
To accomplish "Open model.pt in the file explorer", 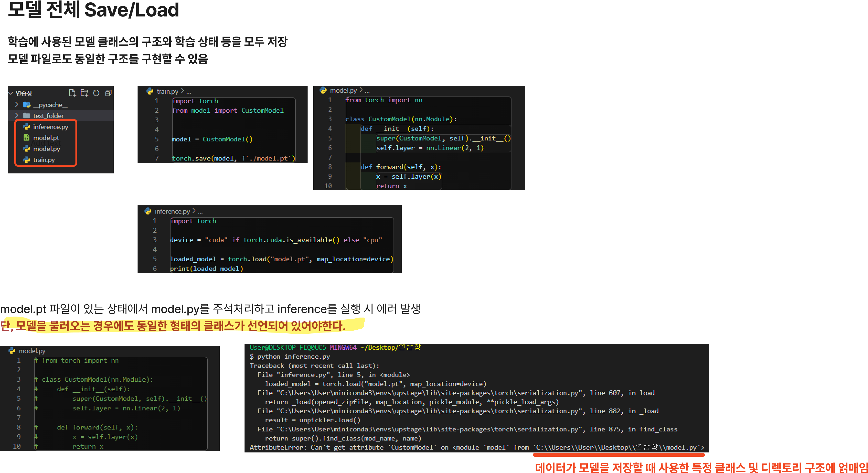I will click(x=46, y=138).
